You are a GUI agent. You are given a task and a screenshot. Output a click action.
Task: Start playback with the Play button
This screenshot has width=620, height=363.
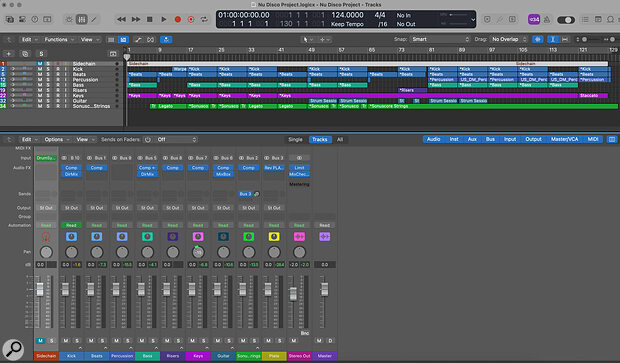164,19
